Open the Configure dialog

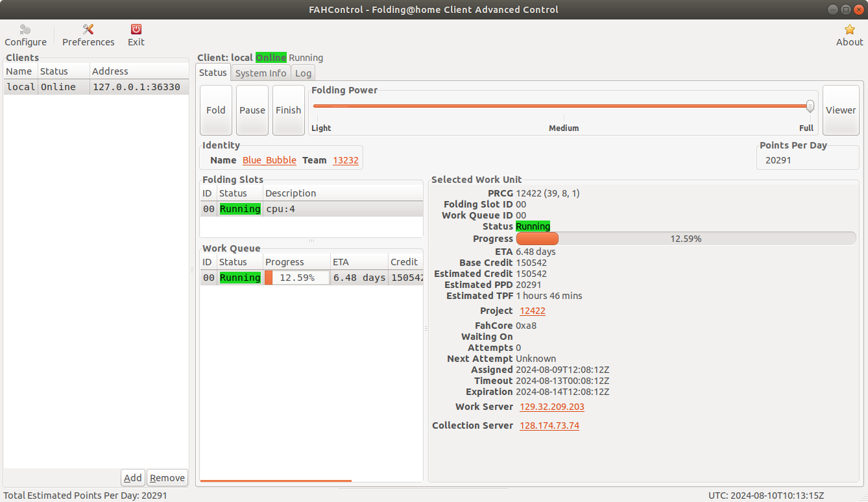click(25, 35)
